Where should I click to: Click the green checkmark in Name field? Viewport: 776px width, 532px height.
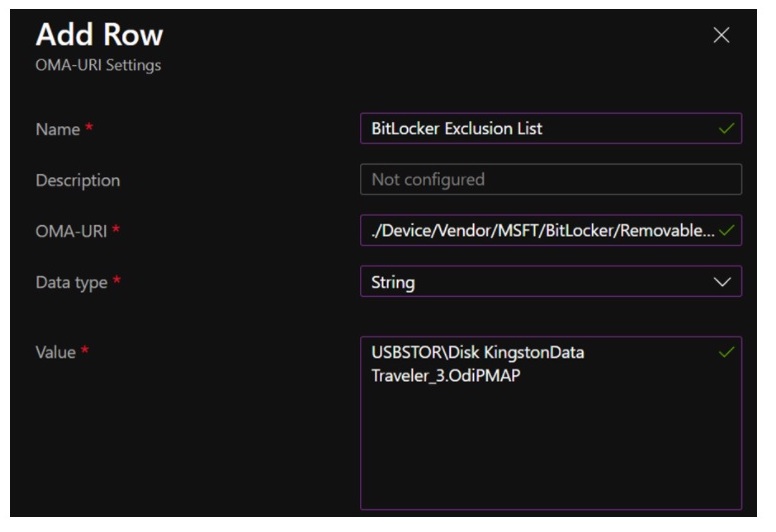tap(727, 128)
